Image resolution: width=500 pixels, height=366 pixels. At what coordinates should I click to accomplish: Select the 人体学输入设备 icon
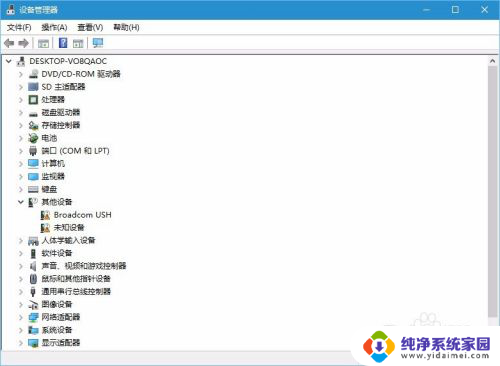point(33,241)
